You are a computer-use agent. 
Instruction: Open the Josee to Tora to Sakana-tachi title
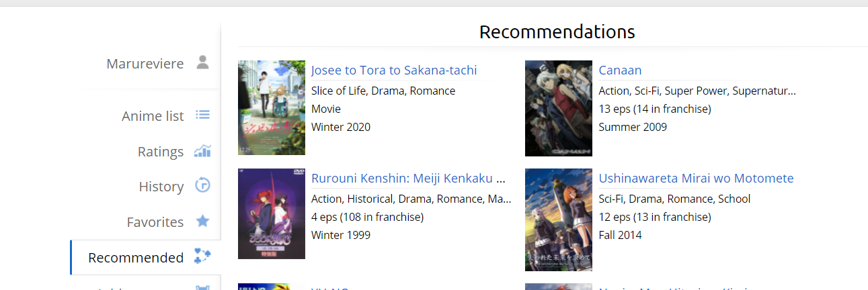coord(394,70)
